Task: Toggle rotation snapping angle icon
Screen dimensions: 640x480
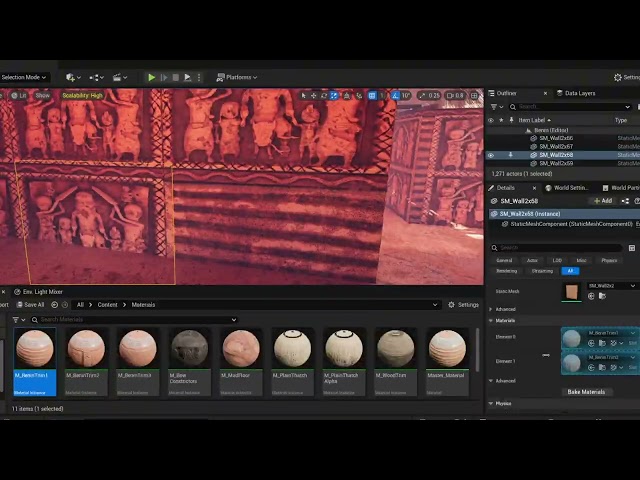Action: click(x=395, y=96)
